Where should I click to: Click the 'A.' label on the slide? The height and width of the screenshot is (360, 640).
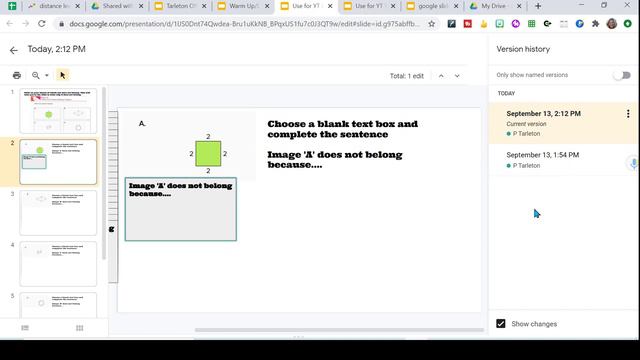click(142, 124)
